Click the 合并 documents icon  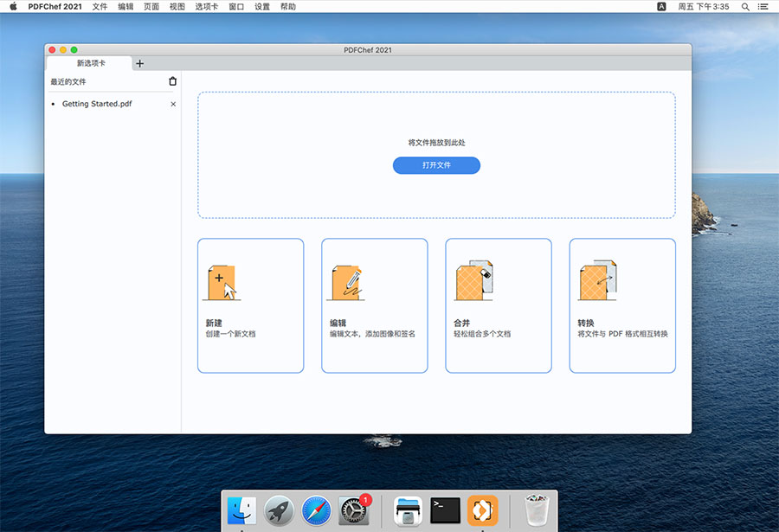coord(474,280)
